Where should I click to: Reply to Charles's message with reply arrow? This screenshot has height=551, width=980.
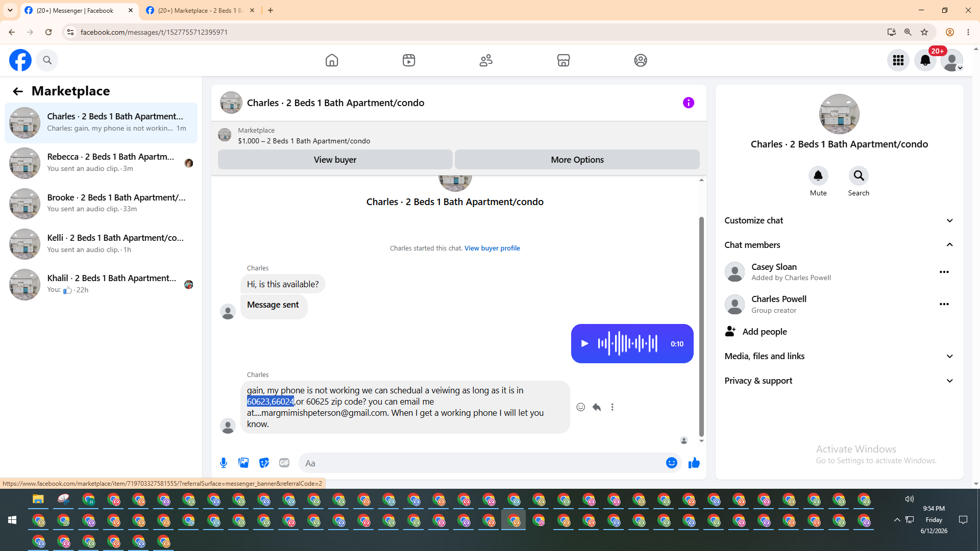click(x=597, y=407)
